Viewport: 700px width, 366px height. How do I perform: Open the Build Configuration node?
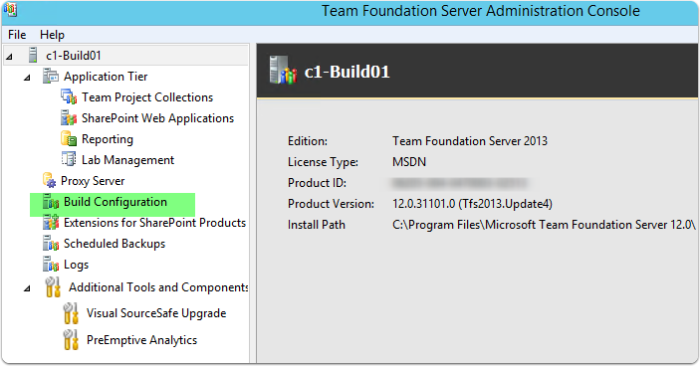[x=115, y=202]
